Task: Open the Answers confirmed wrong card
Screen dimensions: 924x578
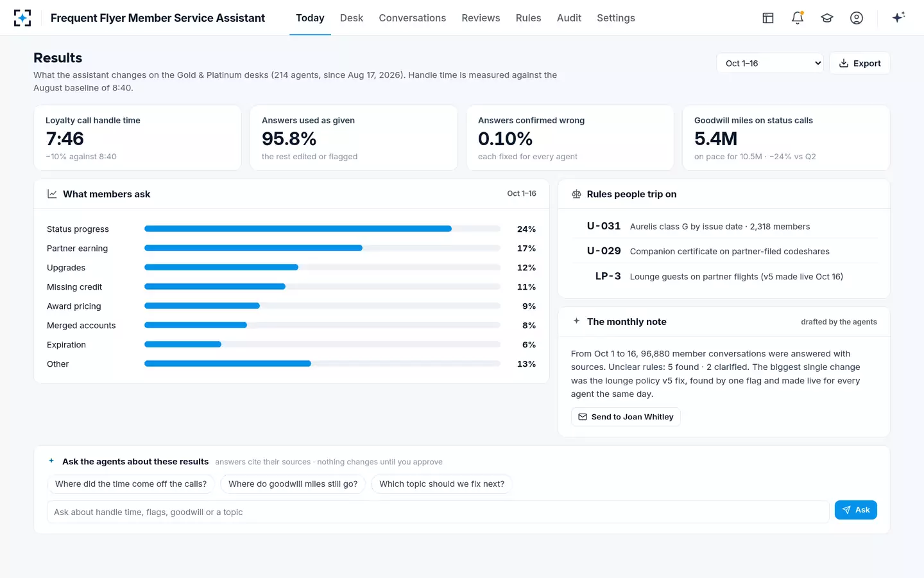Action: point(570,138)
